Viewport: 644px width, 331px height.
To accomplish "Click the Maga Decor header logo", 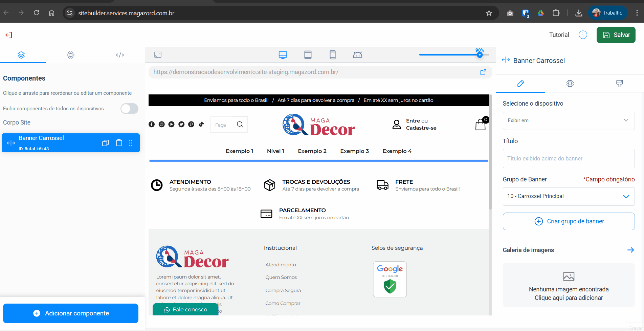I will point(318,125).
